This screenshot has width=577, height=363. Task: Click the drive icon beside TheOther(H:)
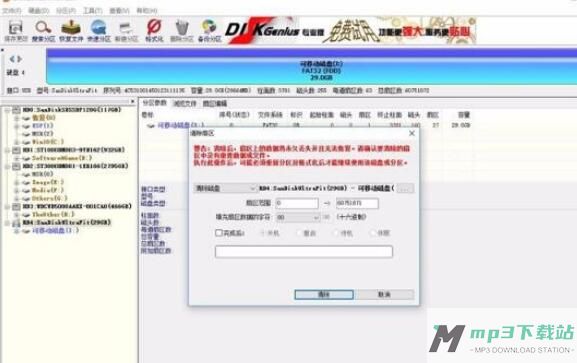click(26, 214)
